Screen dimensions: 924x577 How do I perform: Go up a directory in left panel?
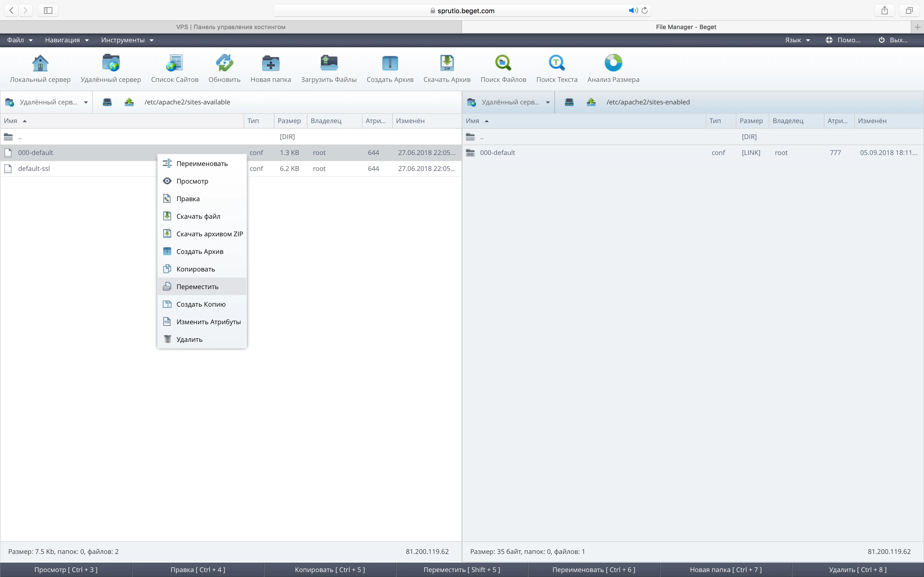(x=129, y=102)
